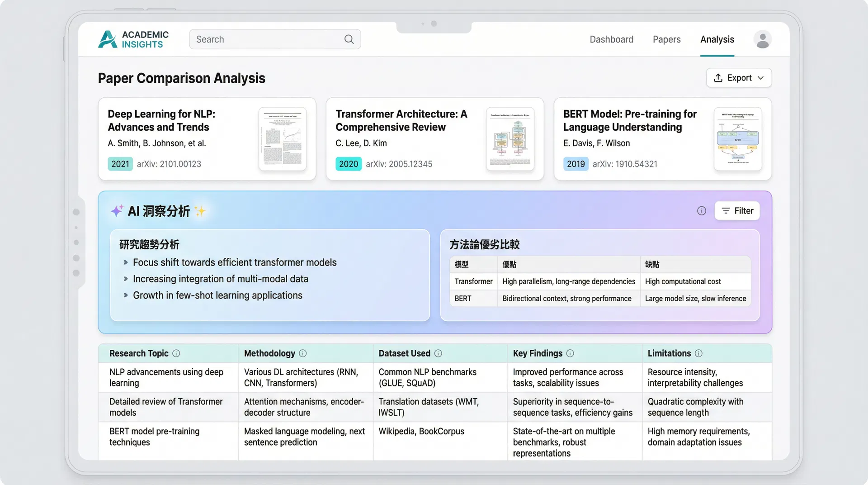
Task: Switch to the Dashboard tab
Action: click(611, 39)
